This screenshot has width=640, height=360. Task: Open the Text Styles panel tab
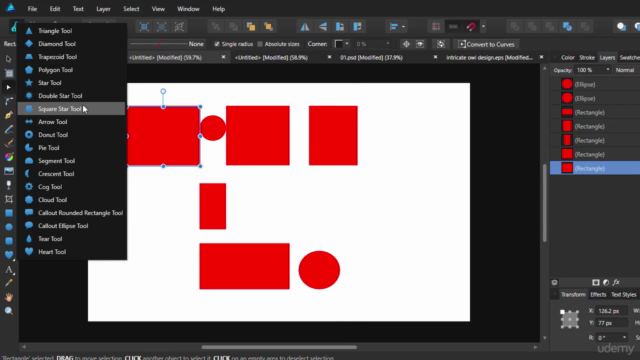click(x=623, y=294)
